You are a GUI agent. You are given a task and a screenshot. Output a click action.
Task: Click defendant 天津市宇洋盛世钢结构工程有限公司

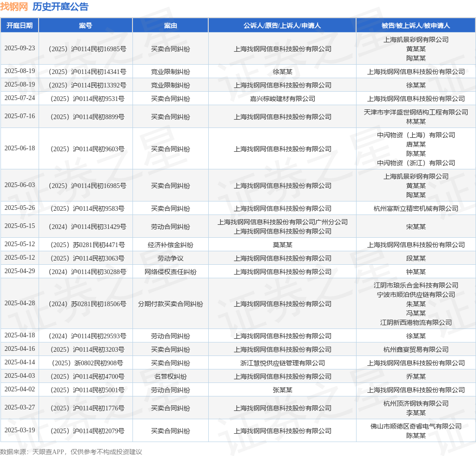click(416, 112)
